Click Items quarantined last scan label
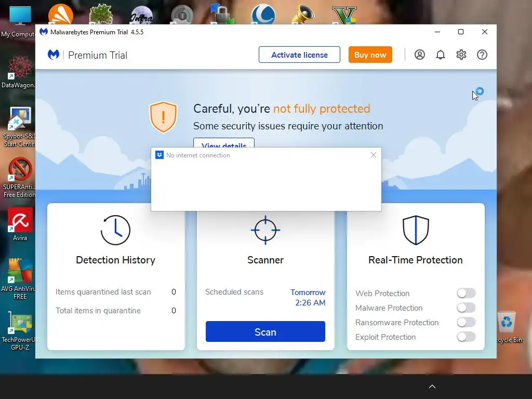This screenshot has height=399, width=532. 103,292
